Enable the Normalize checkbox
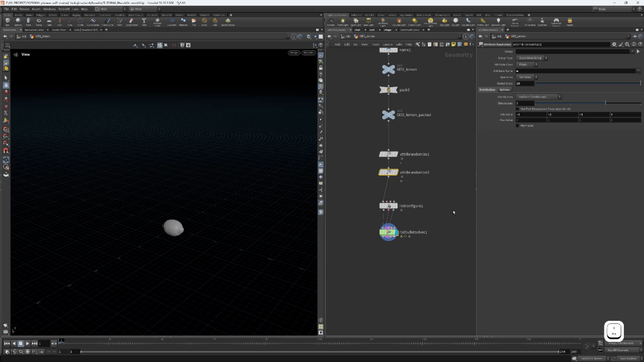 (518, 126)
